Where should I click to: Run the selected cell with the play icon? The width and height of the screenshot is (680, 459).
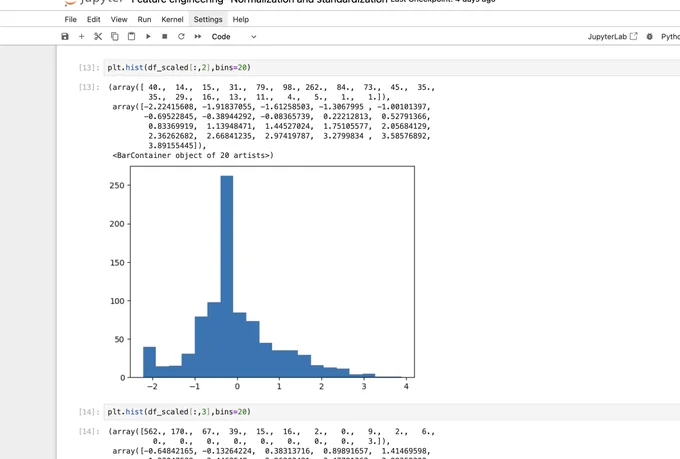148,36
